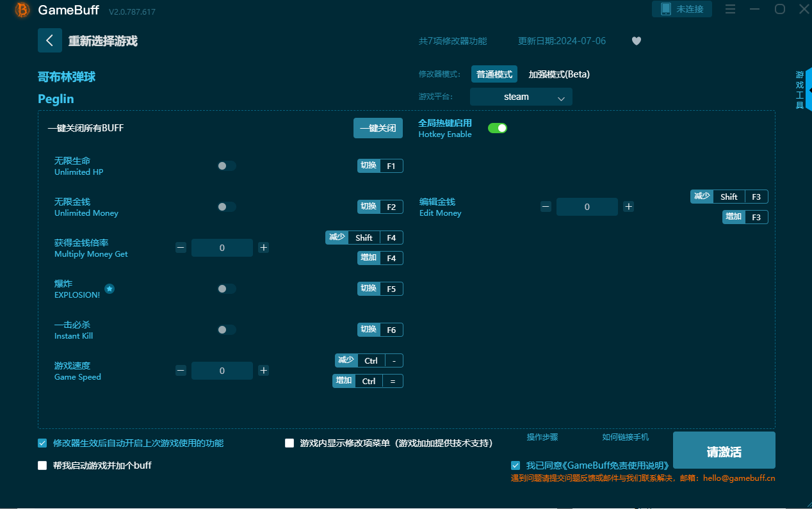Viewport: 812px width, 509px height.
Task: Open 如何链接手机 phone link guide
Action: [626, 437]
